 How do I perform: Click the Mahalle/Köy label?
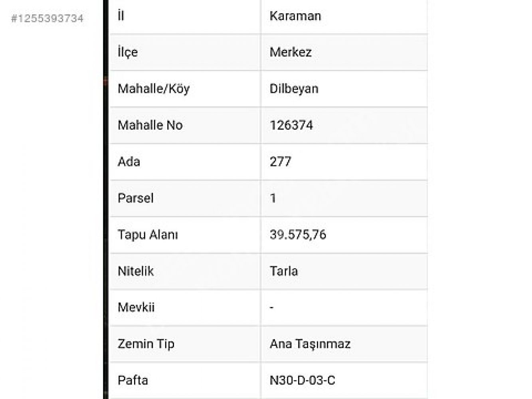[154, 89]
